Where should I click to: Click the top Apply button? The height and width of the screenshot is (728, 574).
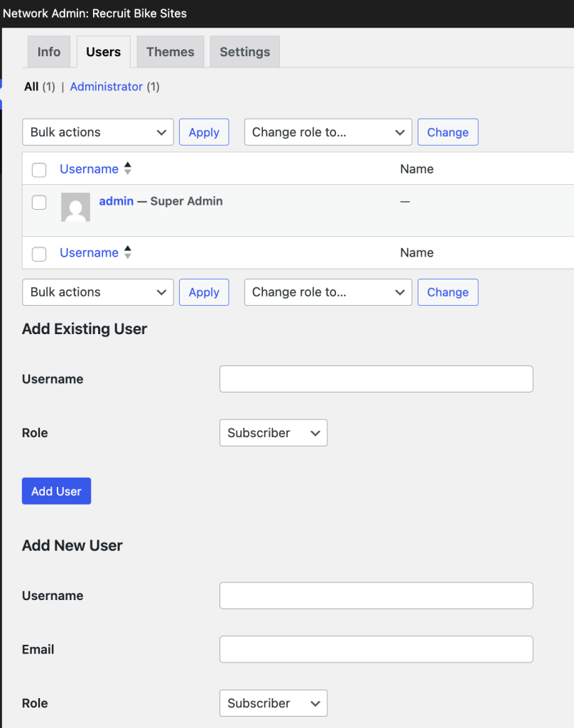204,132
